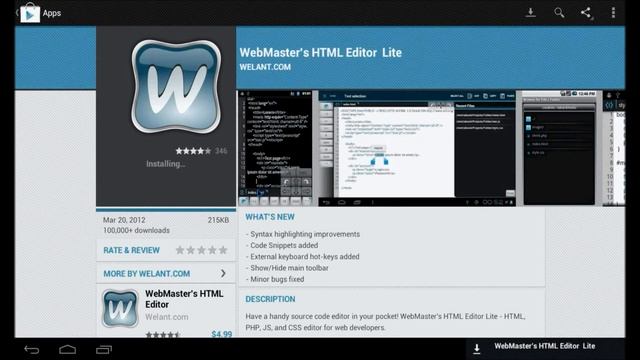This screenshot has height=360, width=640.
Task: Tap the 'Installing...' status text
Action: [166, 164]
